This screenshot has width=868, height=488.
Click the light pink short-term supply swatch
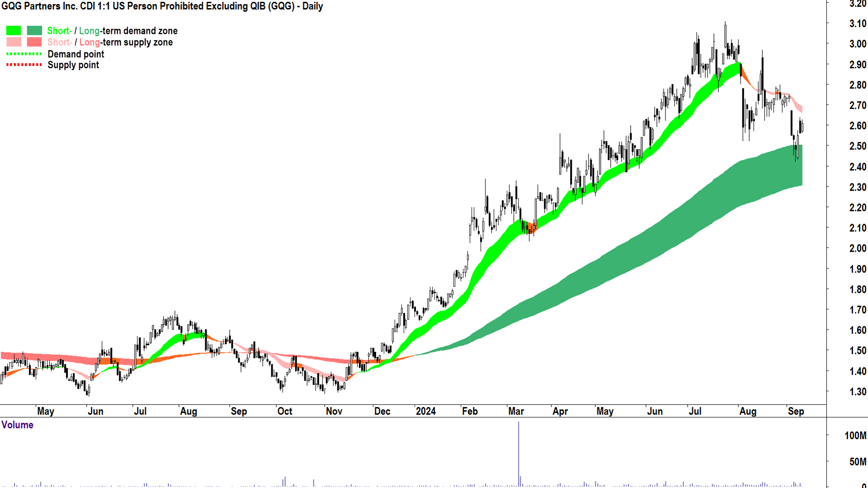tap(14, 42)
